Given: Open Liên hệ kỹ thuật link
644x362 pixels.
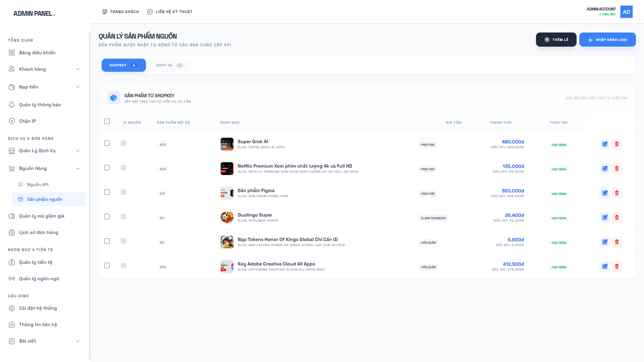Looking at the screenshot, I should (170, 12).
